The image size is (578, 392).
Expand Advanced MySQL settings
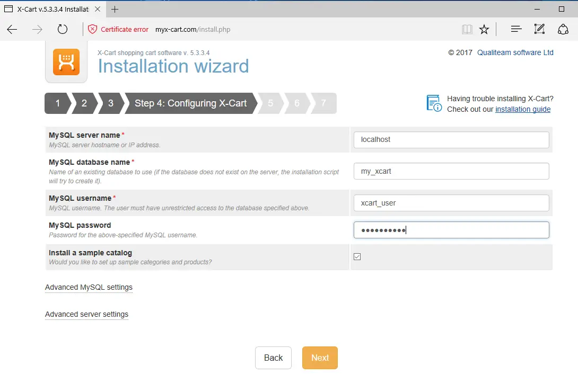89,287
